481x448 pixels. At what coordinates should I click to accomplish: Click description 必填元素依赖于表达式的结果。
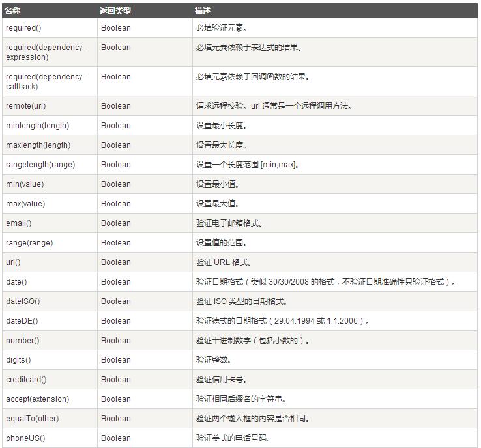tap(249, 48)
